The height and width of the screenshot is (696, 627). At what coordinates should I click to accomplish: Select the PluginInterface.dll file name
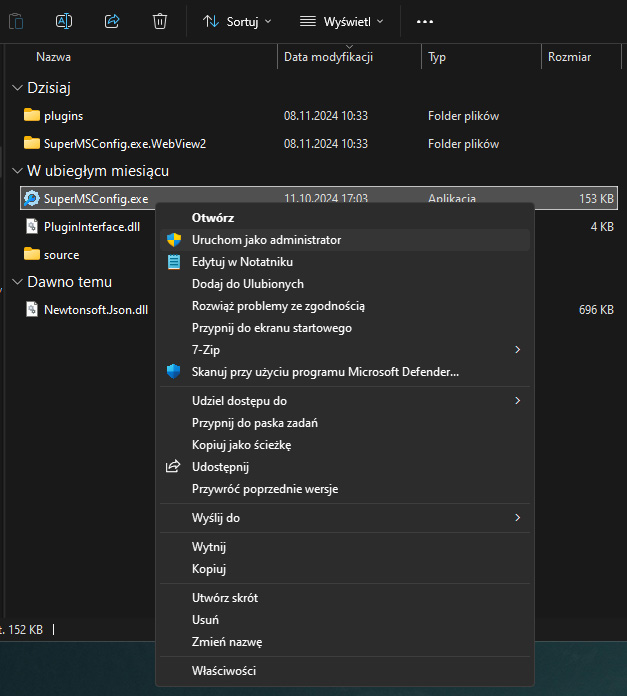[92, 227]
